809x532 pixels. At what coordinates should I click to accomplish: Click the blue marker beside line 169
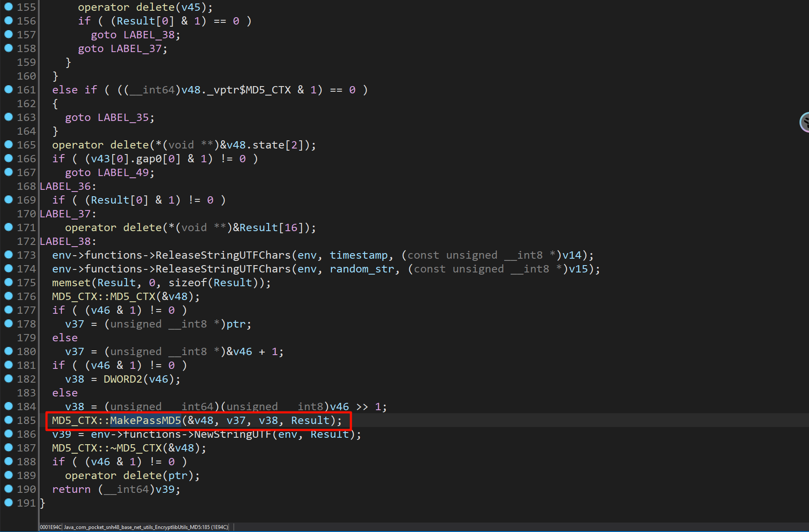[x=8, y=199]
